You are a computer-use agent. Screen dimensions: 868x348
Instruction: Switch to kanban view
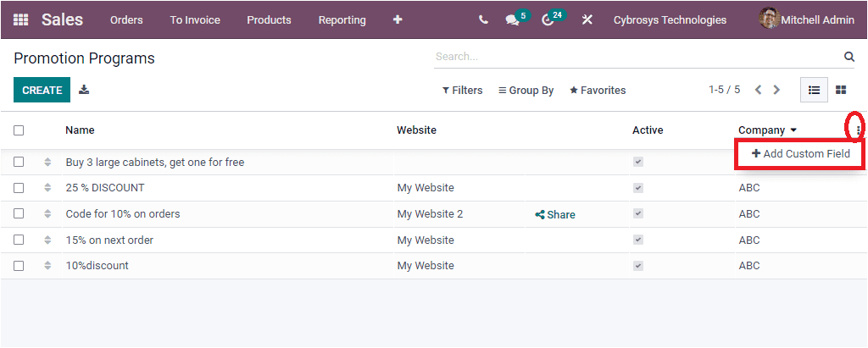pyautogui.click(x=841, y=90)
